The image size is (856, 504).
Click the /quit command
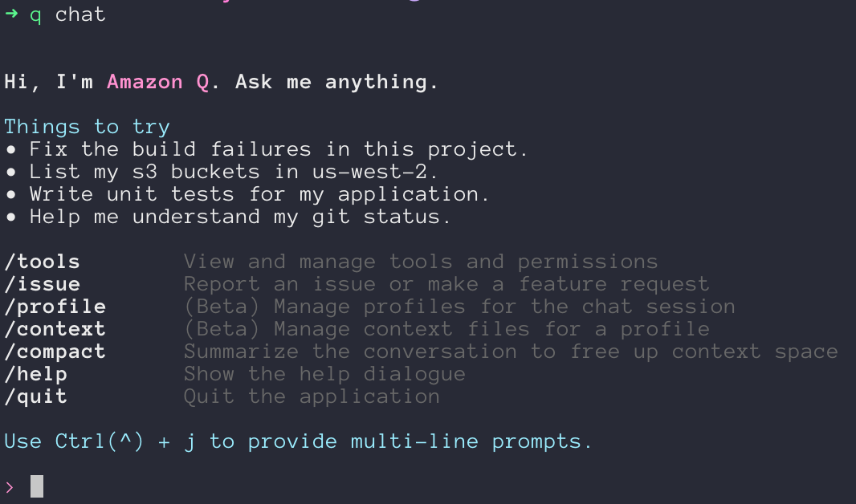tap(36, 396)
